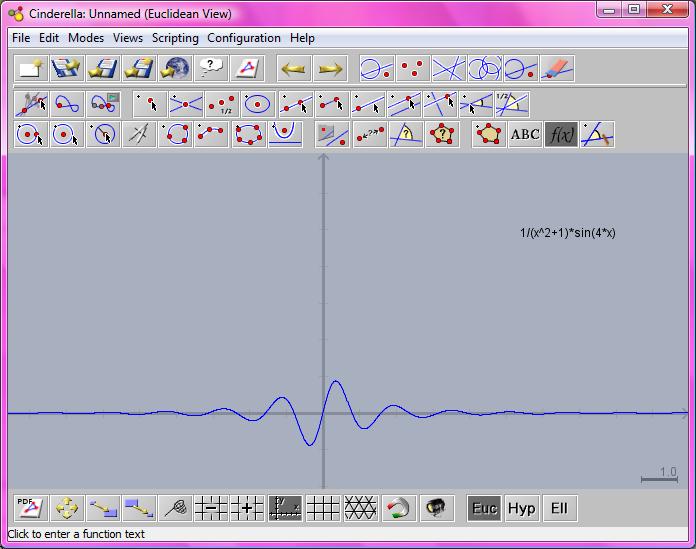Open the Configuration menu
This screenshot has height=549, width=696.
point(244,38)
